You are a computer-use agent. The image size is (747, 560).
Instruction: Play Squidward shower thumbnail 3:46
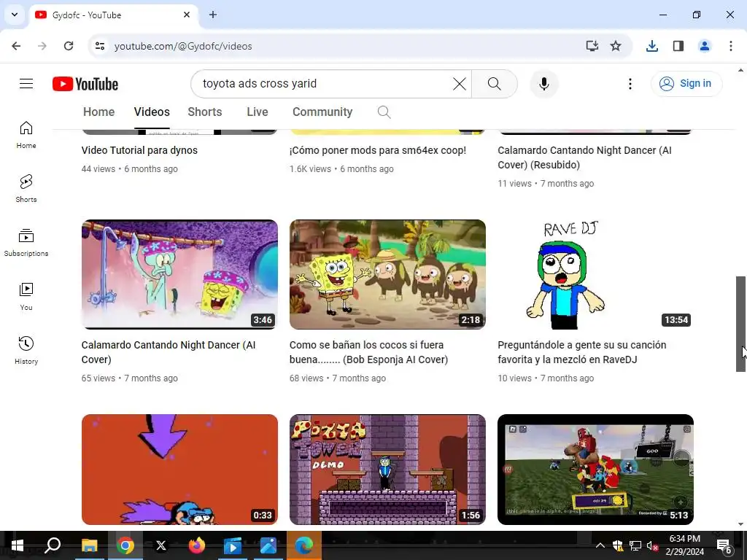(x=179, y=274)
